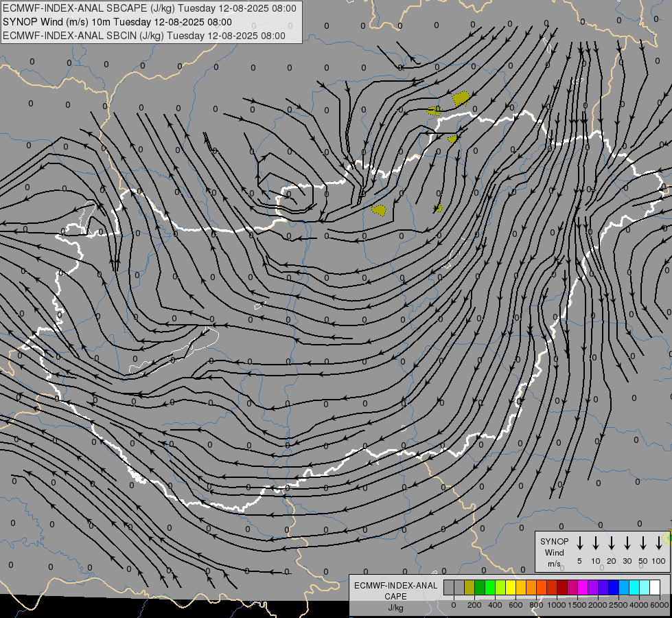Select the pale cyan swatch right of 4000
This screenshot has width=672, height=618.
click(x=645, y=587)
